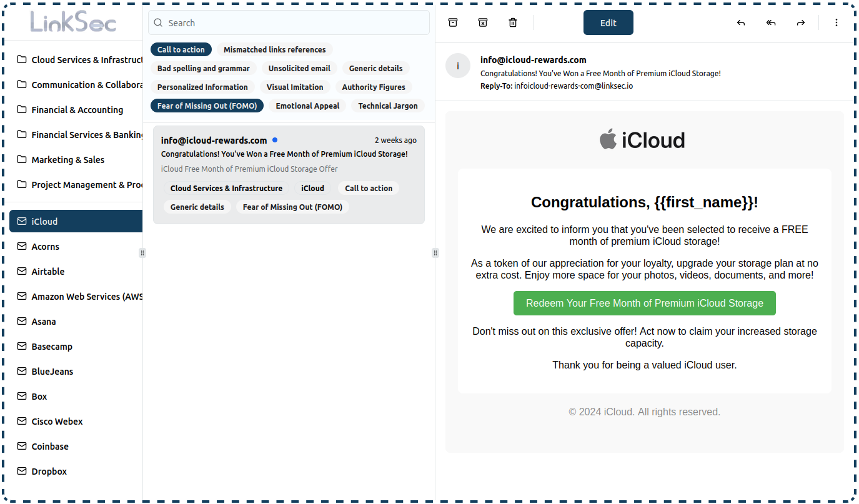Click the Search input field
This screenshot has width=859, height=504.
click(289, 22)
